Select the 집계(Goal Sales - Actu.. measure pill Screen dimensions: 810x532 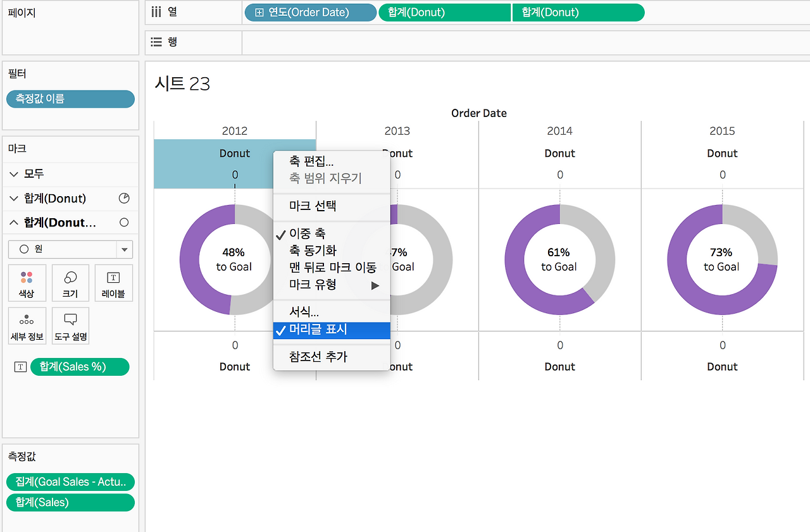click(70, 481)
